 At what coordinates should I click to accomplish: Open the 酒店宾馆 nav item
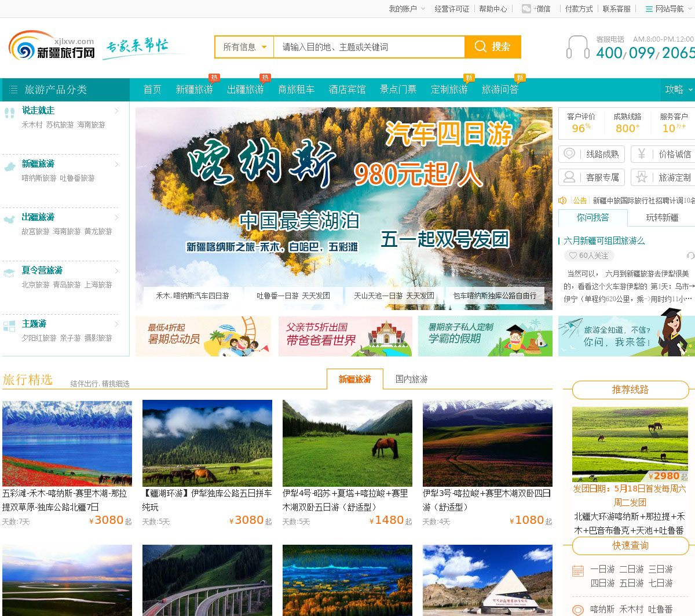pyautogui.click(x=347, y=90)
